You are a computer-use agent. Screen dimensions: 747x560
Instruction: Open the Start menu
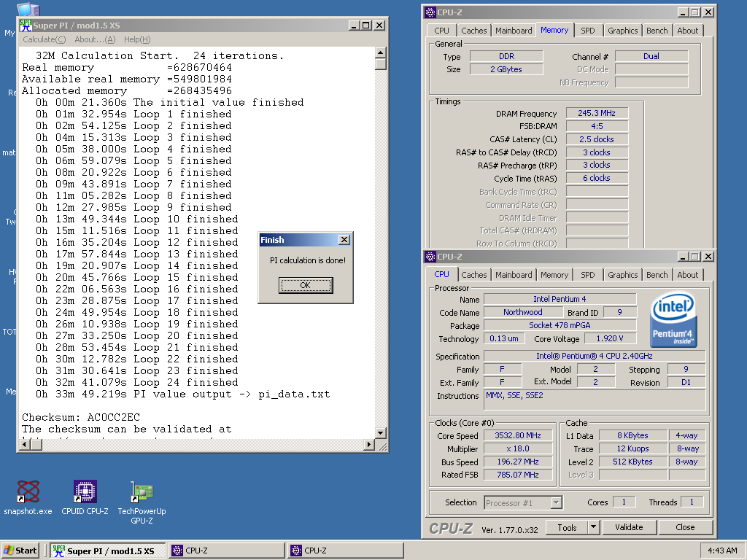coord(20,551)
